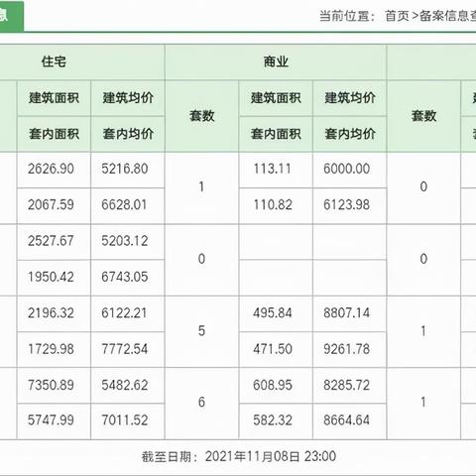Select cell value 5203.12
Viewport: 476px width, 476px height.
[x=125, y=241]
